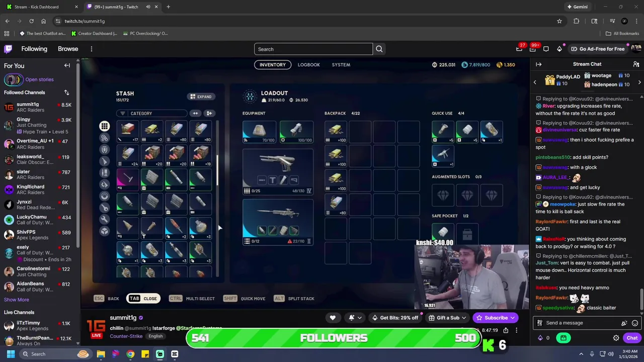
Task: Open stories in the sidebar
Action: click(x=39, y=79)
